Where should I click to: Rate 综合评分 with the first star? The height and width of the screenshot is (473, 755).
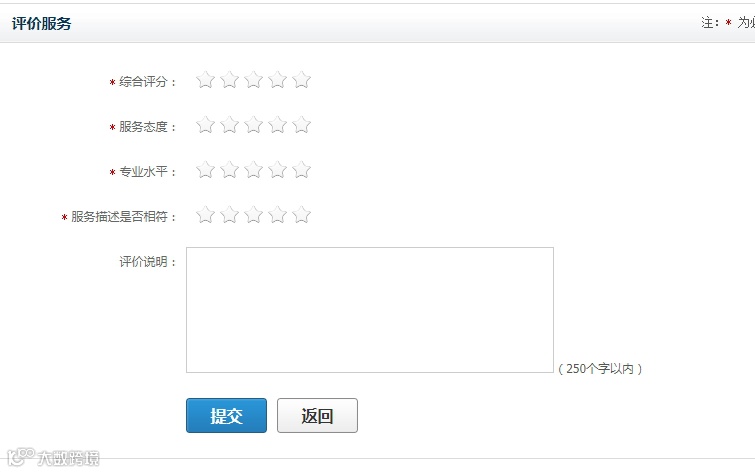pos(205,80)
